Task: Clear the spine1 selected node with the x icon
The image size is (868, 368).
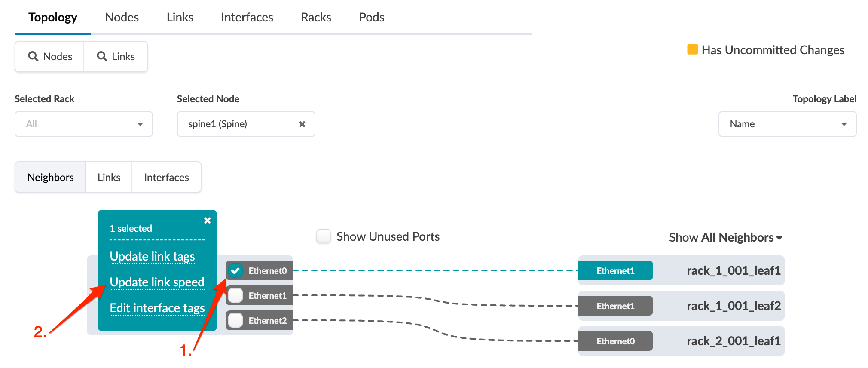Action: click(302, 124)
